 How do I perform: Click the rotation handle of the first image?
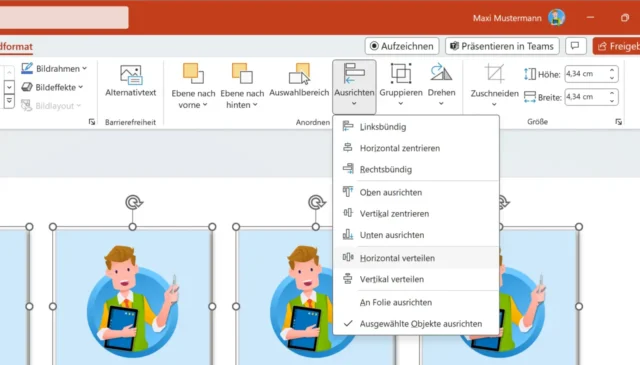[x=133, y=202]
